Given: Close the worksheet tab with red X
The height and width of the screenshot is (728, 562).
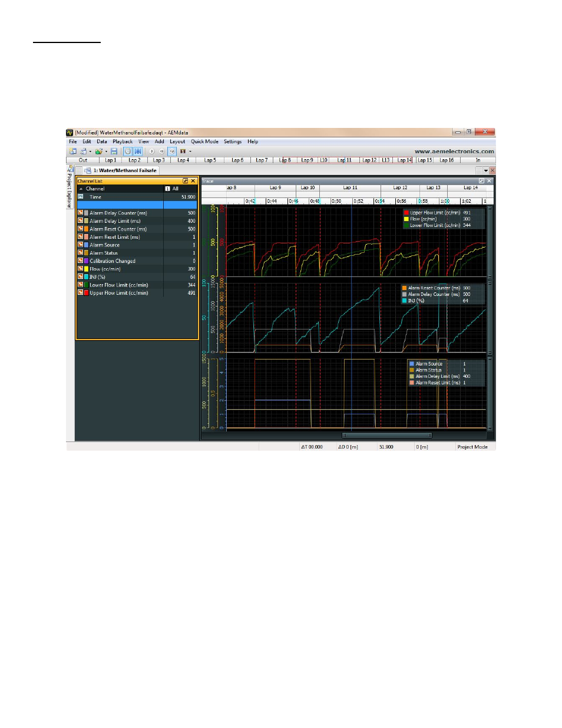Looking at the screenshot, I should (492, 170).
